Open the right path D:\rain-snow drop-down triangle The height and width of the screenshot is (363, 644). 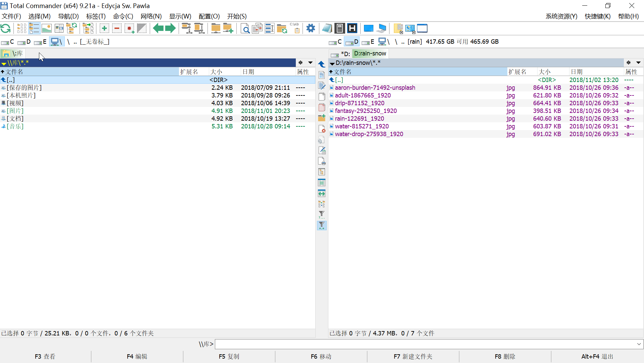(x=332, y=63)
